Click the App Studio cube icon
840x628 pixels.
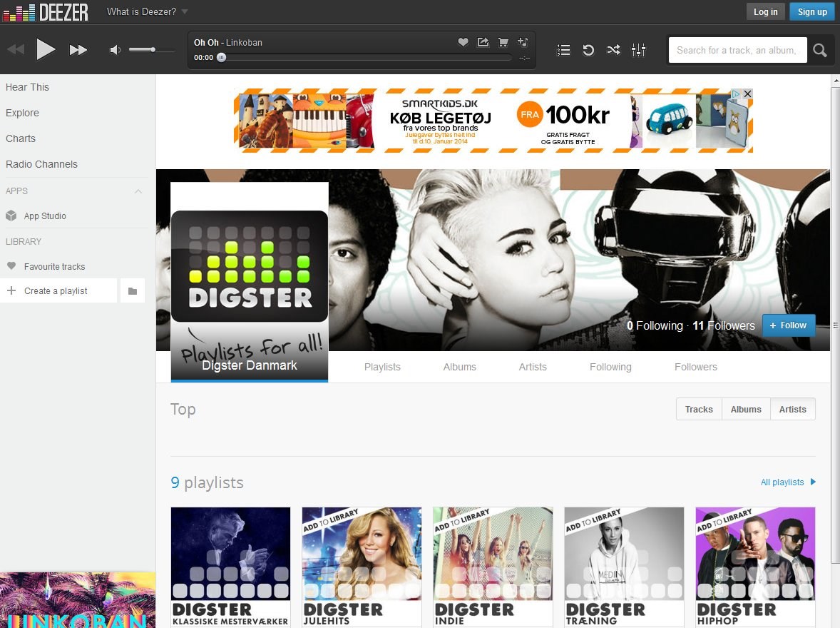[11, 216]
